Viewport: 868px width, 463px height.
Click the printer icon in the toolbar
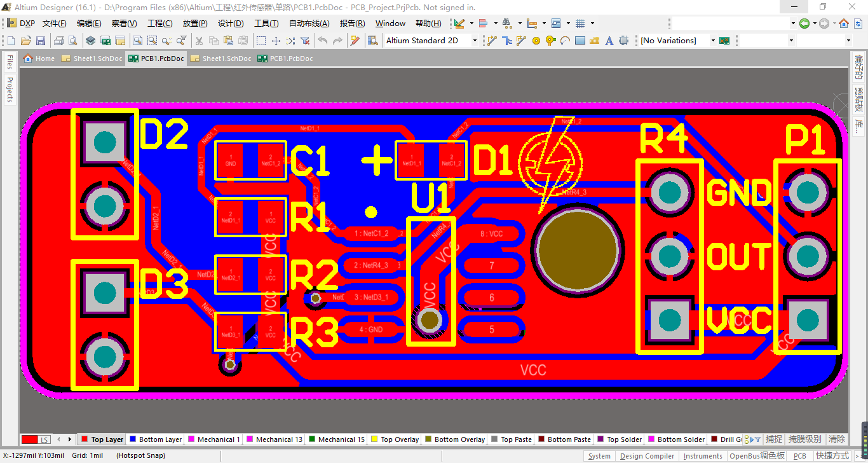(x=58, y=41)
